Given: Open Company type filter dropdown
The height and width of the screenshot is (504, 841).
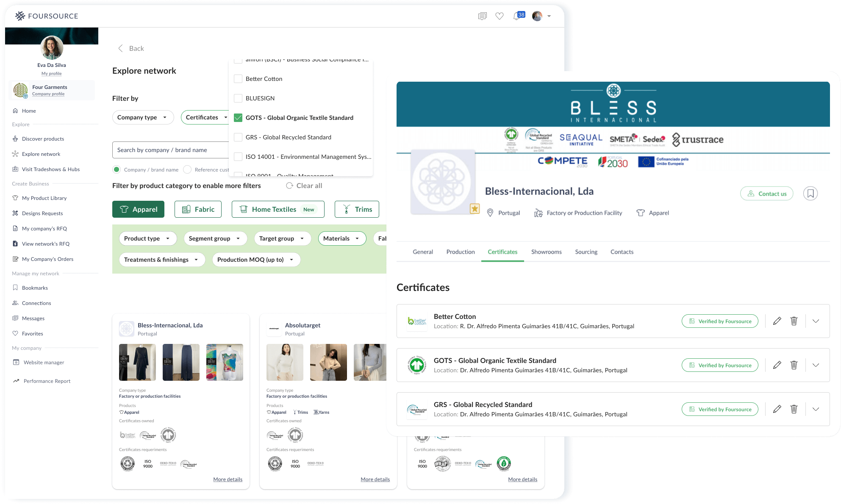Looking at the screenshot, I should click(x=143, y=117).
